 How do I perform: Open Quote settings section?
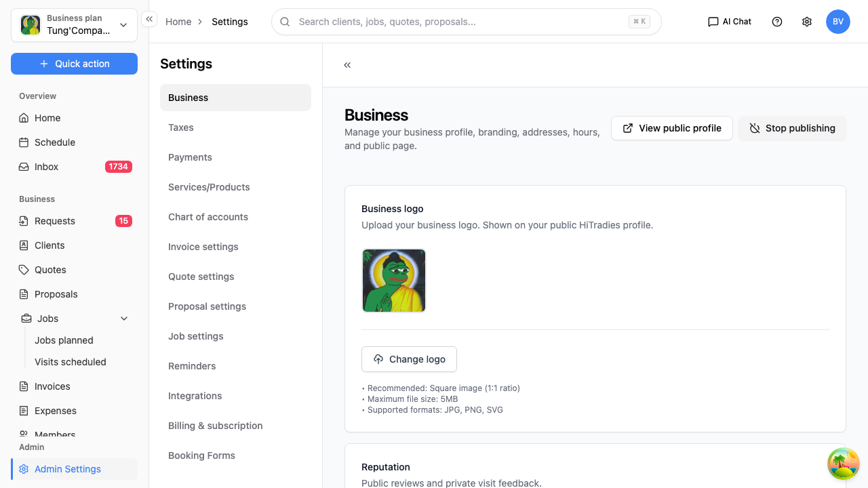coord(235,277)
